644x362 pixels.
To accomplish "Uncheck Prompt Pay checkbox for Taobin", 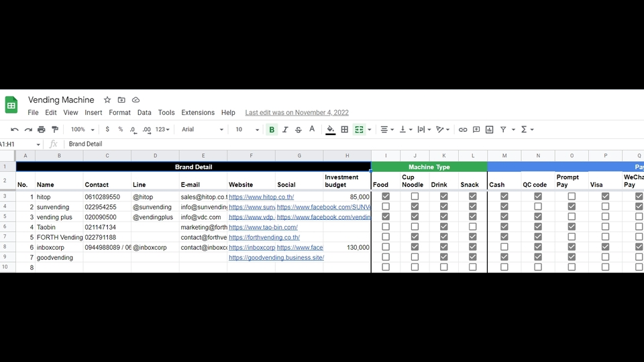I will [572, 226].
